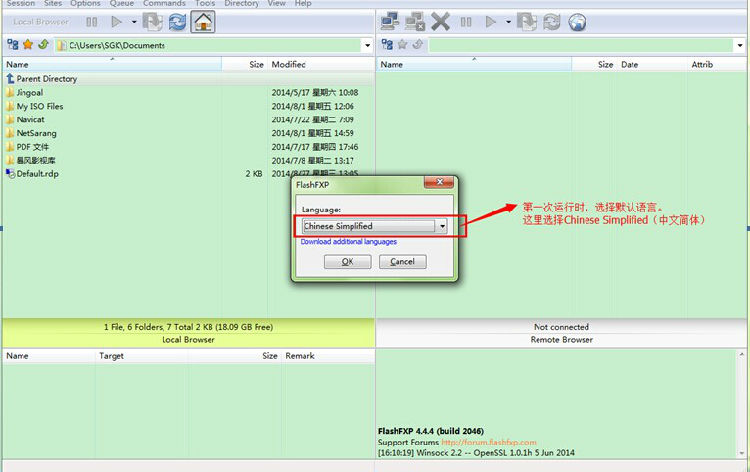The image size is (750, 472).
Task: Open the Language dropdown in FlashFXP dialog
Action: (x=442, y=226)
